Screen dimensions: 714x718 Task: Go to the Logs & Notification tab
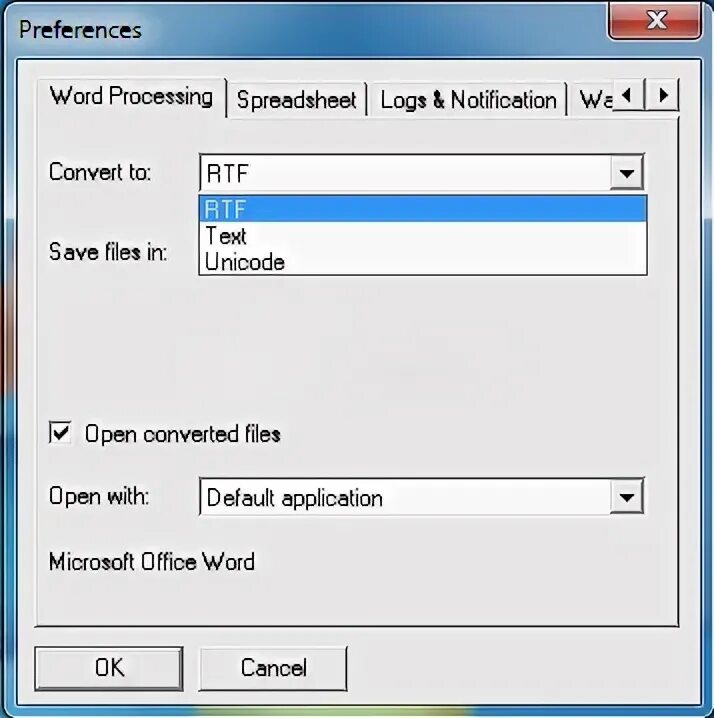468,100
